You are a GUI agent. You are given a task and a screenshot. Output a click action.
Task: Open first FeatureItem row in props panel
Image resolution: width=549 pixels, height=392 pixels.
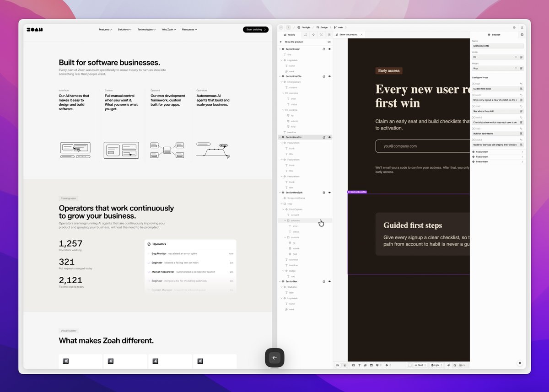tap(498, 151)
